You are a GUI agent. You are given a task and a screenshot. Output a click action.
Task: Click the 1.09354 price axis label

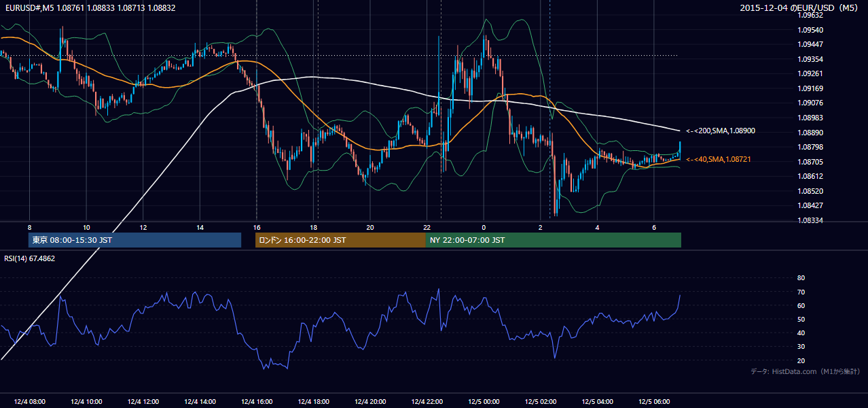click(x=810, y=59)
